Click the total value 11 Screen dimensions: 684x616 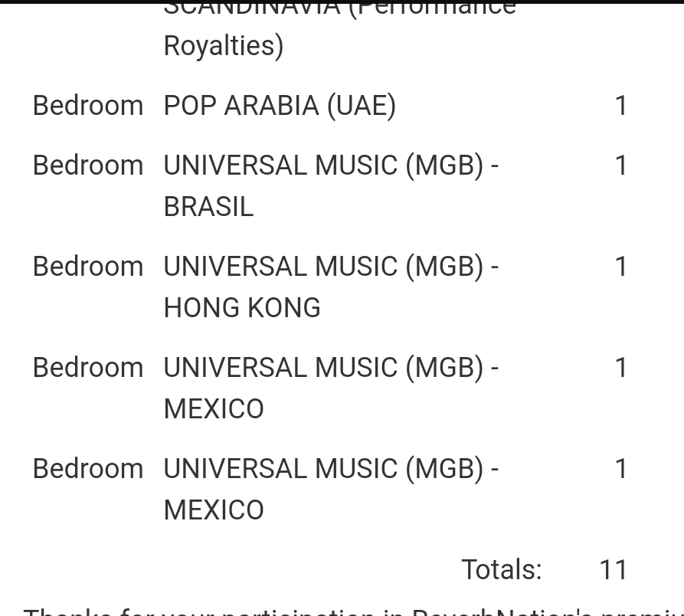tap(614, 570)
